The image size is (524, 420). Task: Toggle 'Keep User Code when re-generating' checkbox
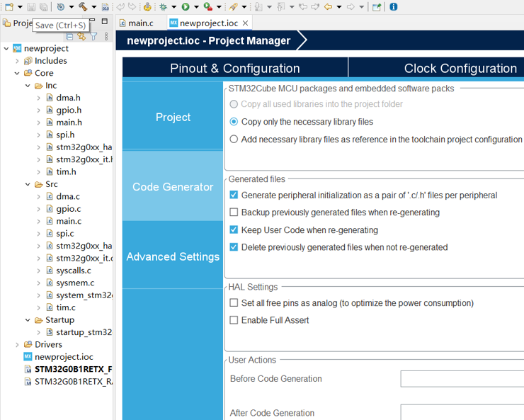234,229
